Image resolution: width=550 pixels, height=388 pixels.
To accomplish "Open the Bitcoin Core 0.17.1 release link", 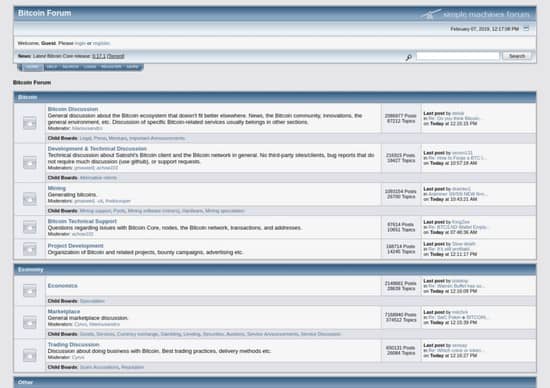I will [99, 56].
